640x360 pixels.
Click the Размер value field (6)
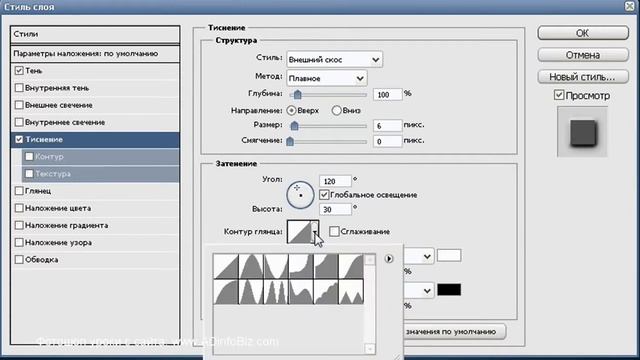click(387, 126)
